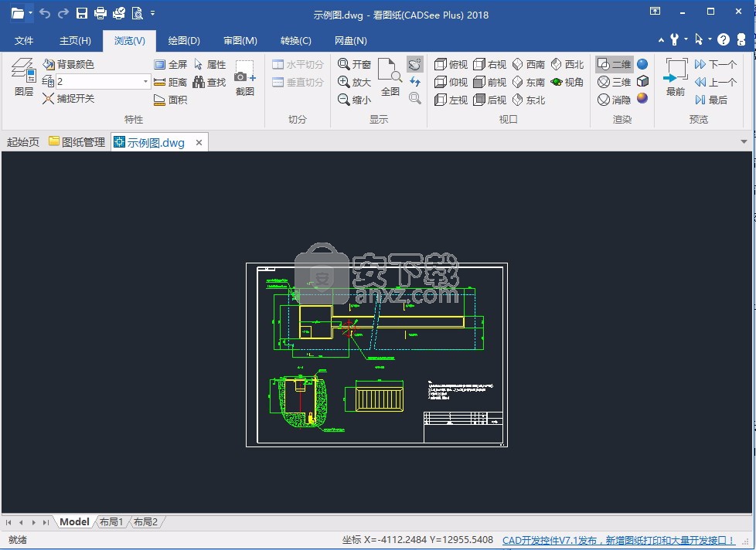The image size is (756, 550).
Task: Close the 示例图.dwg document tab
Action: point(199,142)
